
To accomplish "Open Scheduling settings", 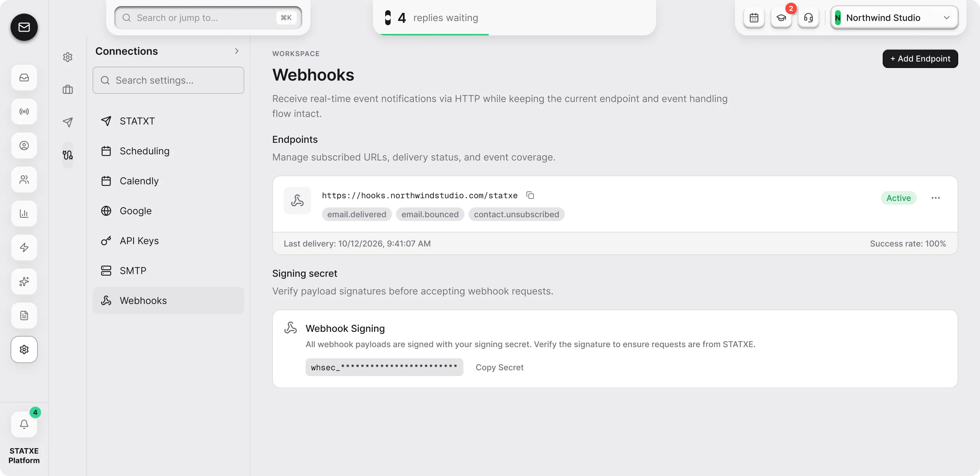I will click(168, 151).
